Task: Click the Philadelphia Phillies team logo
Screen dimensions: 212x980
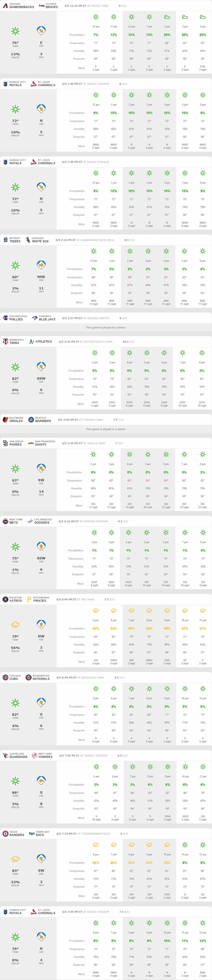Action: 5,318
